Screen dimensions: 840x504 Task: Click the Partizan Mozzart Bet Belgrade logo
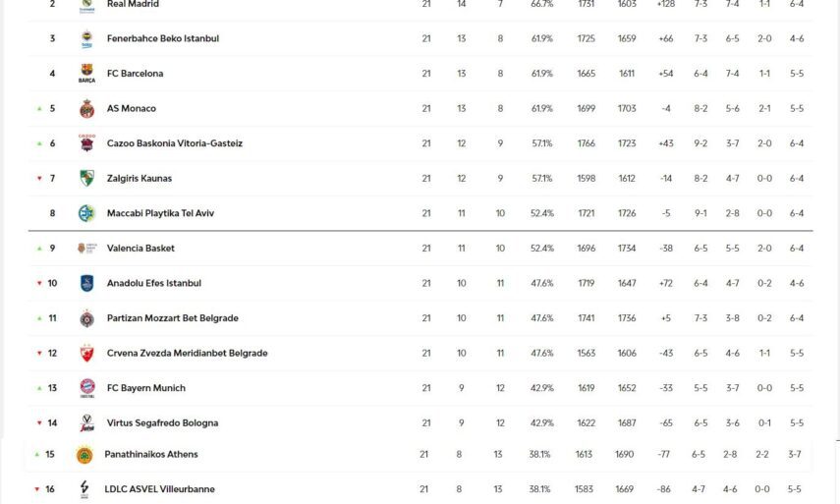pyautogui.click(x=86, y=318)
